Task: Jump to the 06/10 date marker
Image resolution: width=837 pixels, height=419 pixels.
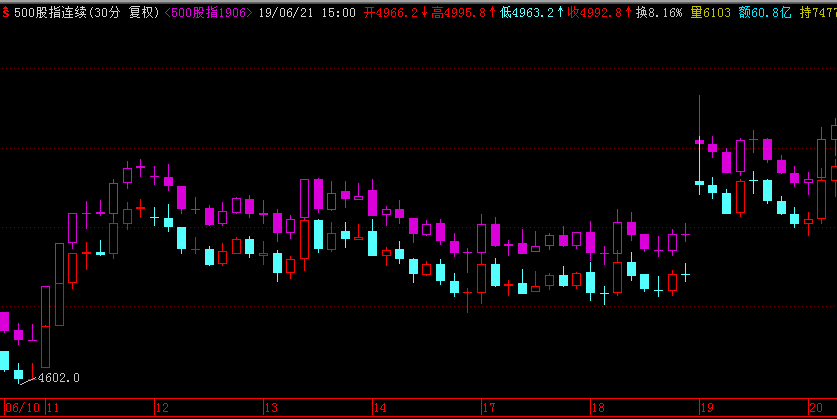Action: [22, 408]
